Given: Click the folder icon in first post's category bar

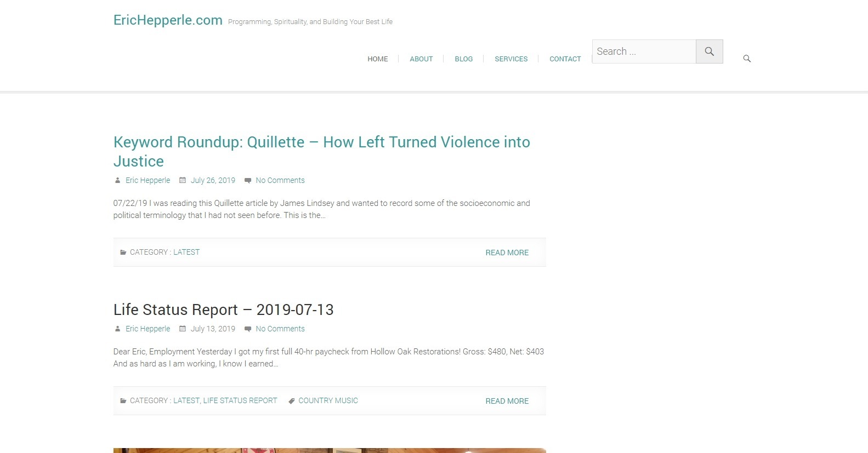Looking at the screenshot, I should point(123,253).
